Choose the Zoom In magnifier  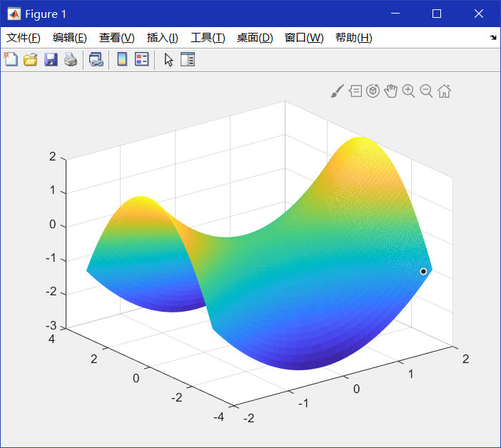(408, 91)
